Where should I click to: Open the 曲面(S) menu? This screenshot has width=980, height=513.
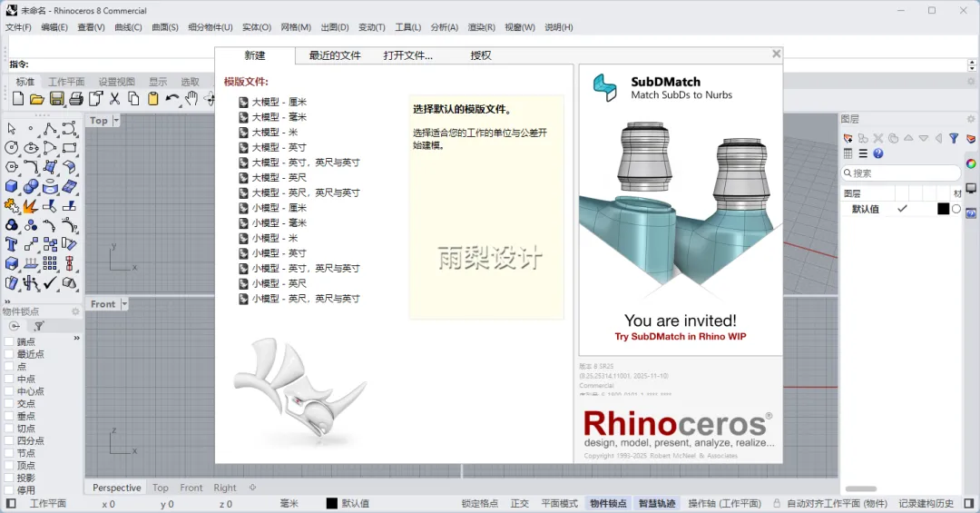pyautogui.click(x=165, y=27)
